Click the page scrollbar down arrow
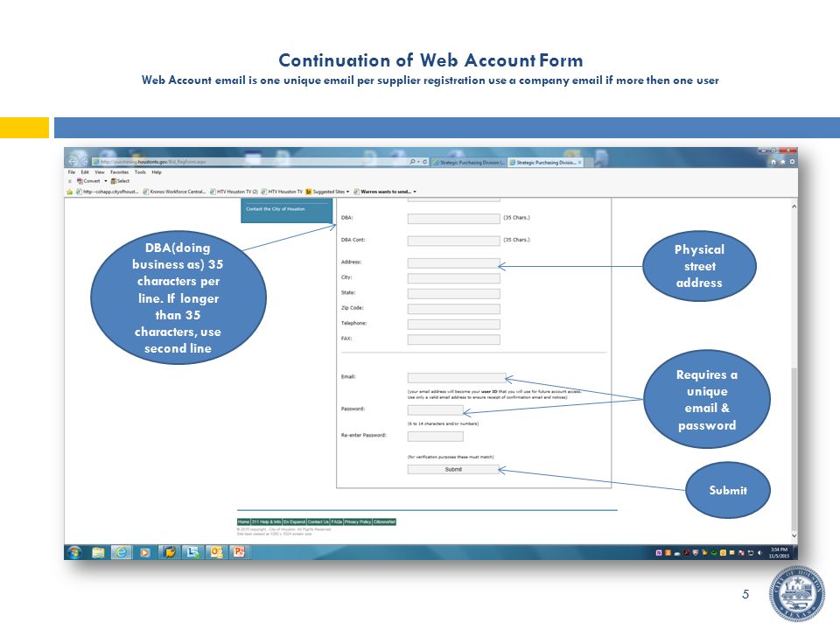Image resolution: width=840 pixels, height=630 pixels. (794, 535)
